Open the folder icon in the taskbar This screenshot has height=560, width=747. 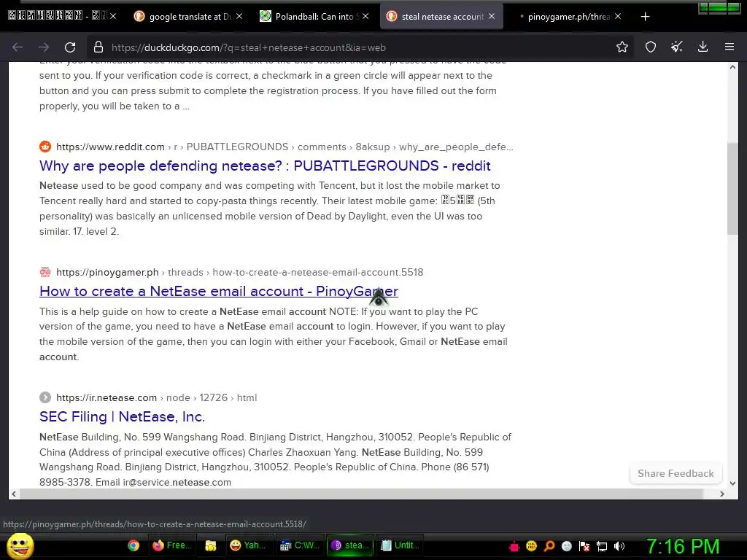coord(211,545)
